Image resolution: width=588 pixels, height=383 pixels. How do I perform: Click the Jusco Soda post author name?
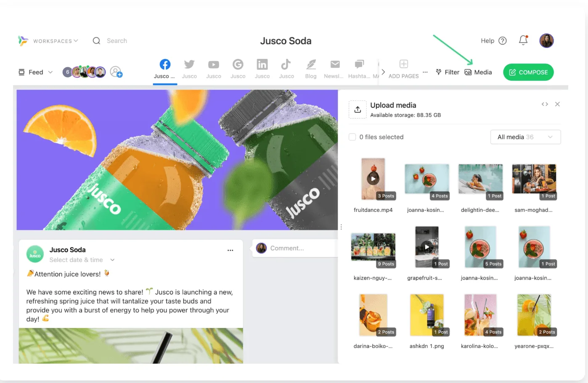click(68, 250)
